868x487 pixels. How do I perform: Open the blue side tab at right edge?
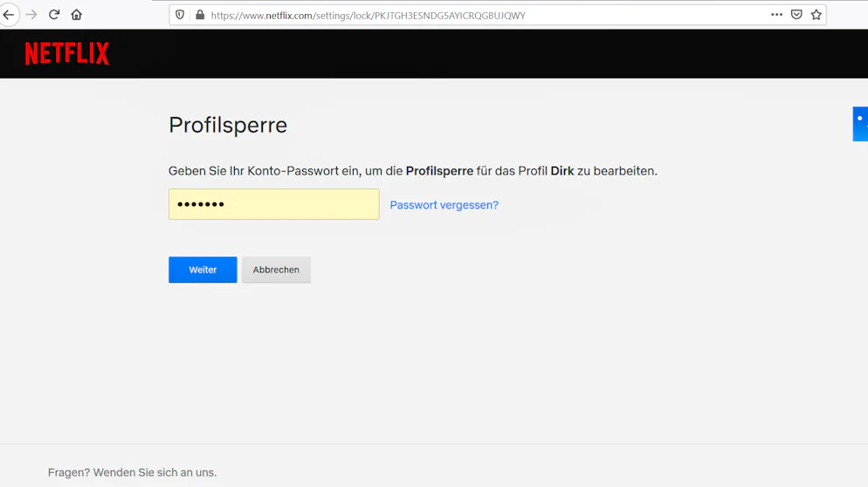pos(860,124)
